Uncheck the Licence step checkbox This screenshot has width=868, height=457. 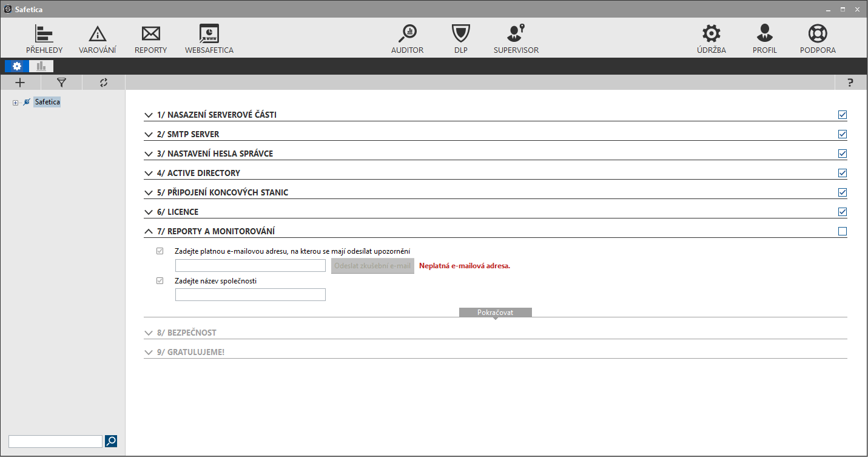coord(842,212)
